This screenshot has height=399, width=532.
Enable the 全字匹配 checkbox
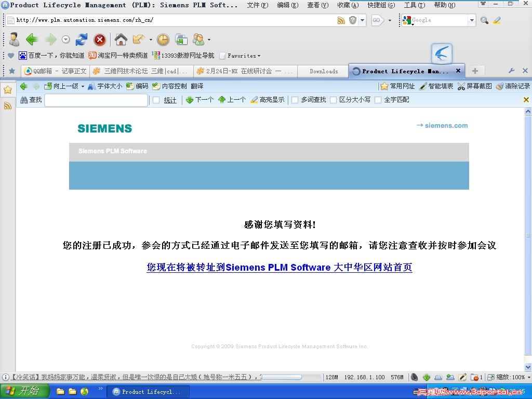click(378, 100)
